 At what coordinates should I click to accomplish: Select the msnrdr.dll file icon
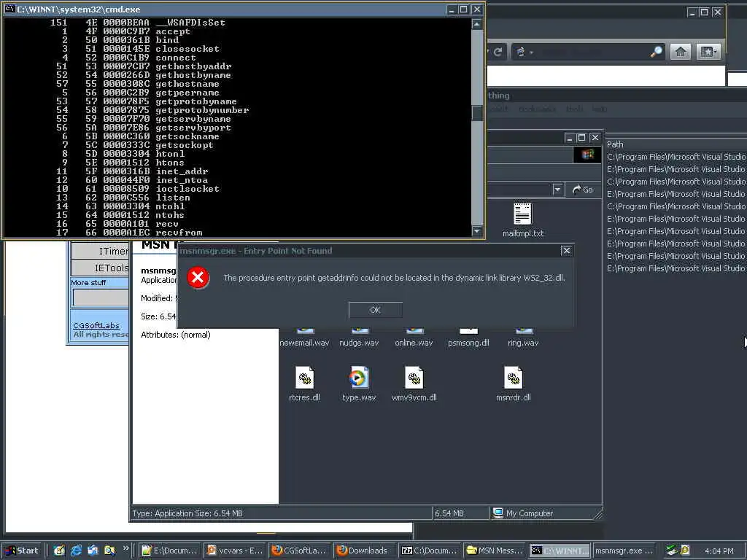tap(513, 378)
